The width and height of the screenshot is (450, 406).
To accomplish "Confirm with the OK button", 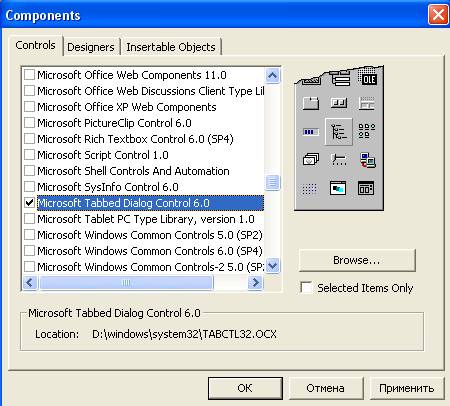I will point(245,388).
